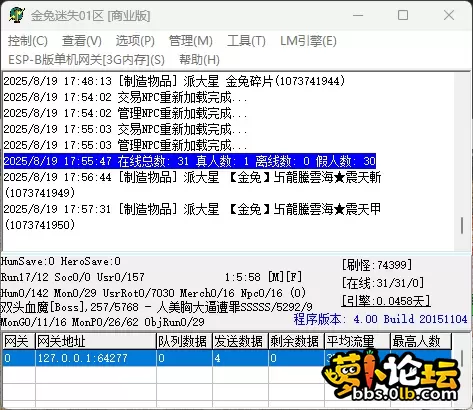Click the 最高人数 column header
This screenshot has height=410, width=473.
point(421,341)
